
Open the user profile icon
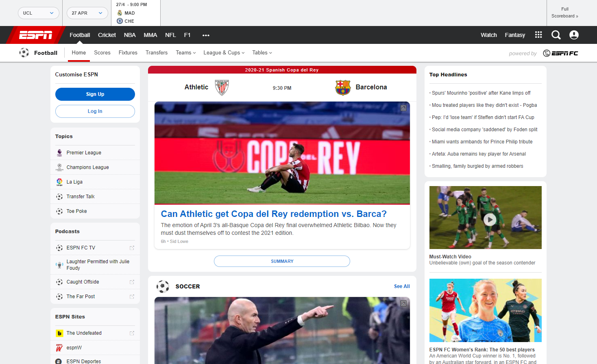574,35
